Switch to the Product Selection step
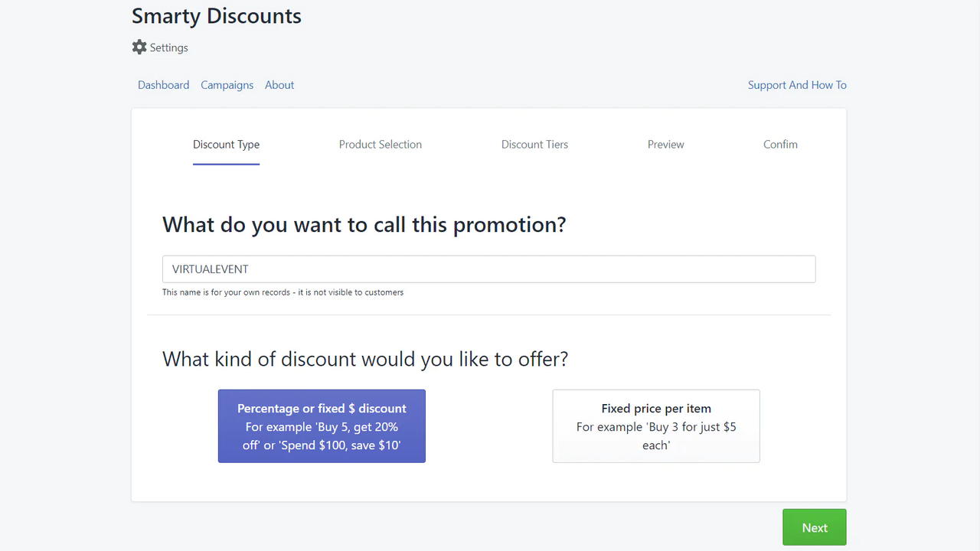This screenshot has width=980, height=551. point(381,144)
